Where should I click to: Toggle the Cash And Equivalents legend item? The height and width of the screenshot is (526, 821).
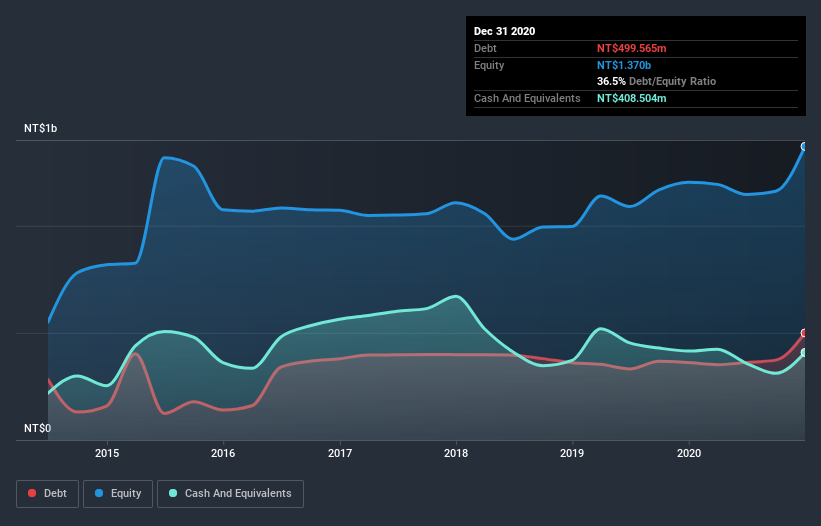230,494
